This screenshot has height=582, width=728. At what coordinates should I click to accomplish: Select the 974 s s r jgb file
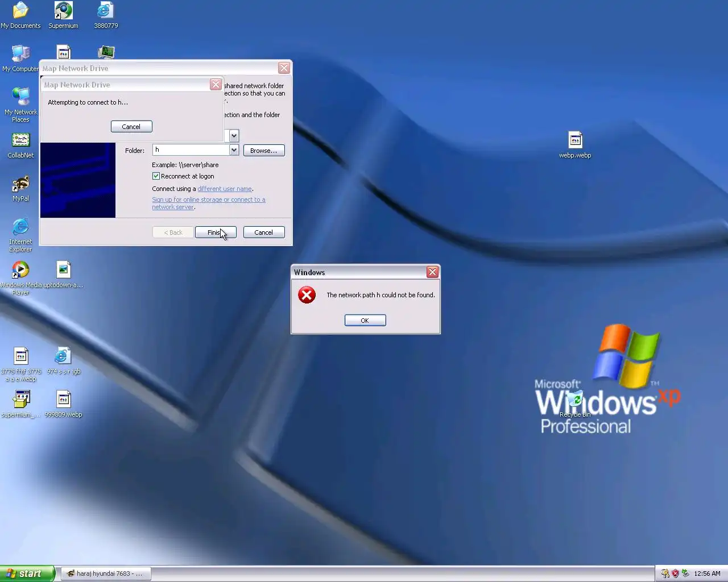click(x=63, y=361)
